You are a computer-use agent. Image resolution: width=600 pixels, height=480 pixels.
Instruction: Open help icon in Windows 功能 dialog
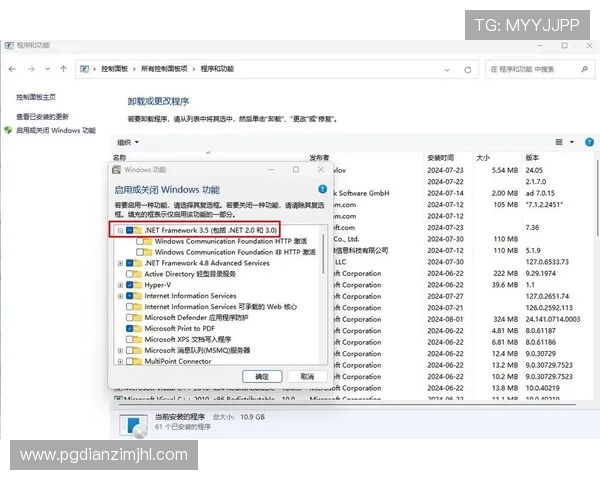coord(323,189)
